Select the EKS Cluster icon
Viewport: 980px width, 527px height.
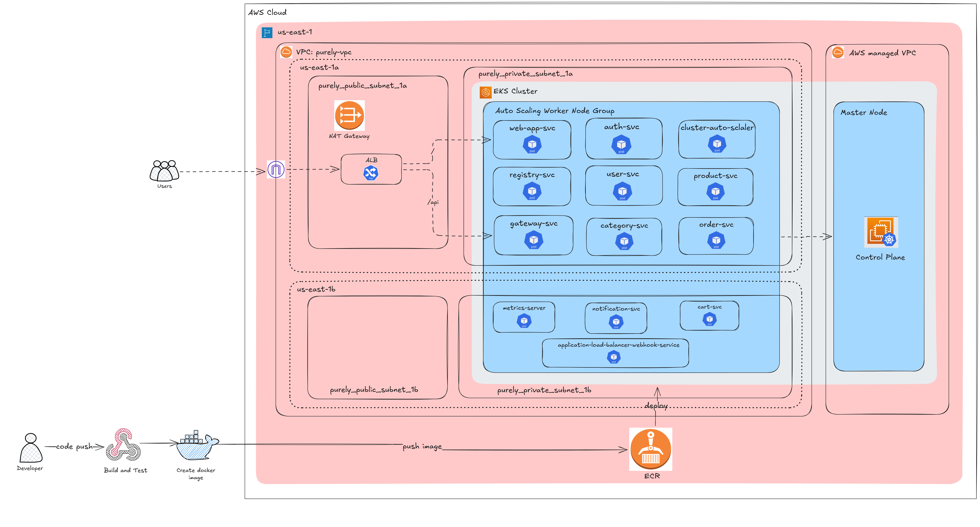pos(485,92)
